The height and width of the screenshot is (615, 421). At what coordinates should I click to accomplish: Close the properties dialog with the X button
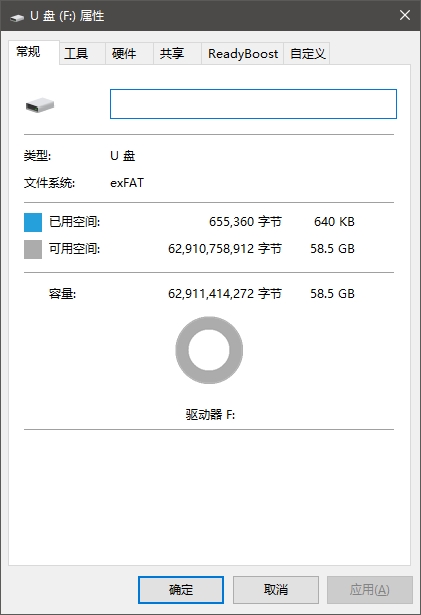(x=405, y=15)
